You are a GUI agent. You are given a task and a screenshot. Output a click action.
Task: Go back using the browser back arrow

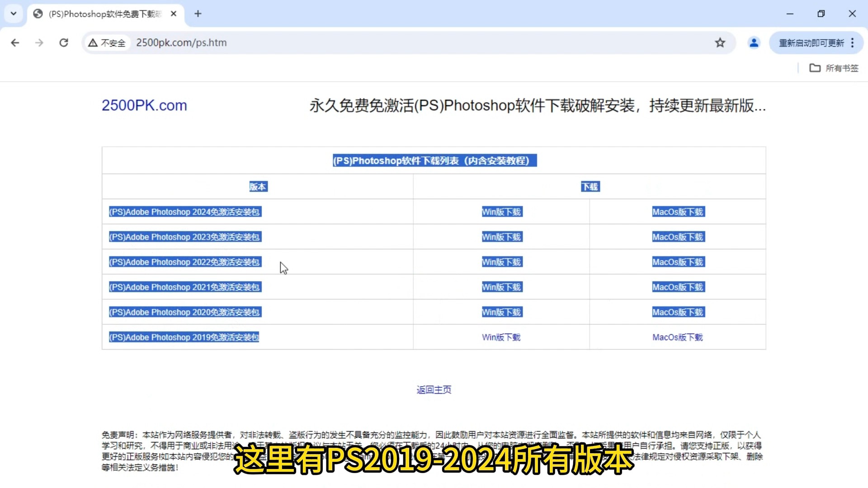15,42
